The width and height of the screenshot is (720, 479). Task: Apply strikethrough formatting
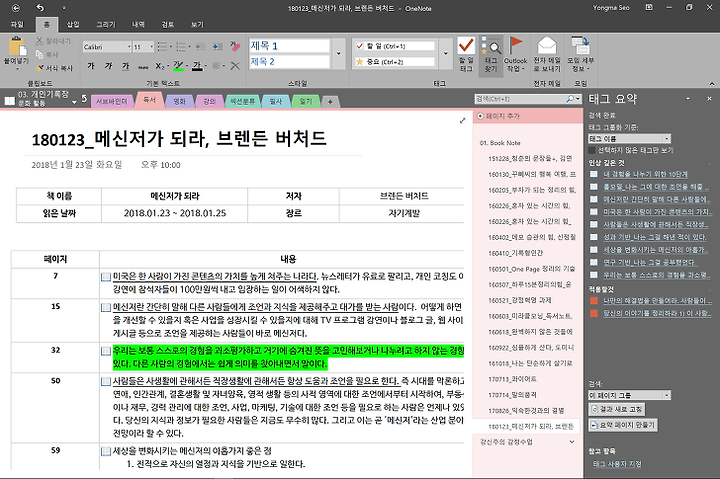tap(143, 66)
